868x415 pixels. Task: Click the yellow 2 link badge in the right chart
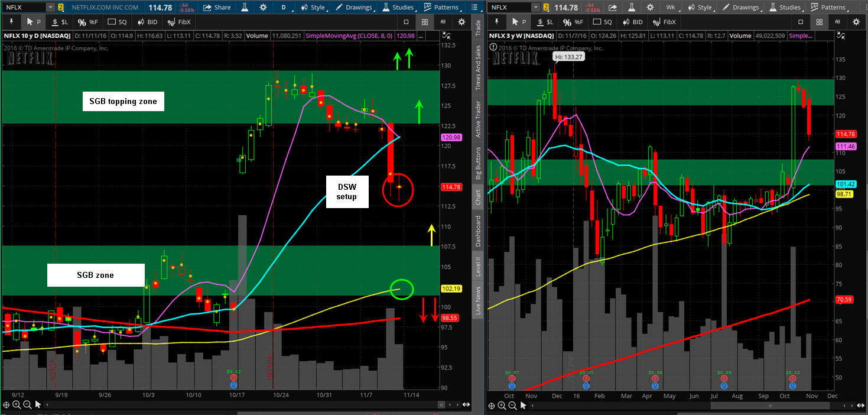545,8
